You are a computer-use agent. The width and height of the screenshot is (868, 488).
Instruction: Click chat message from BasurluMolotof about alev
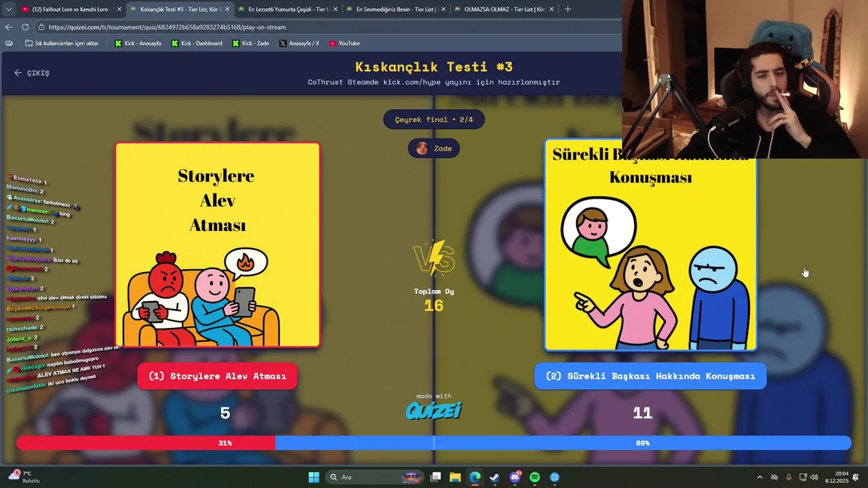point(63,352)
